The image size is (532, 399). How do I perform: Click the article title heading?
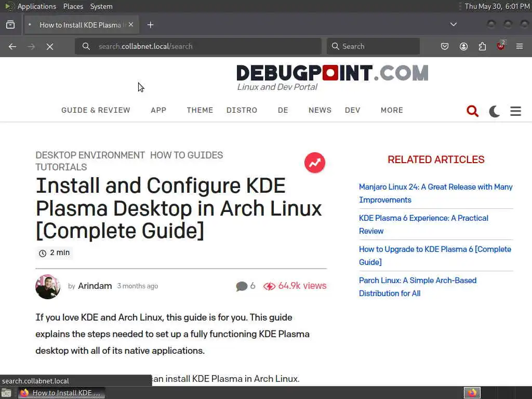tap(179, 208)
